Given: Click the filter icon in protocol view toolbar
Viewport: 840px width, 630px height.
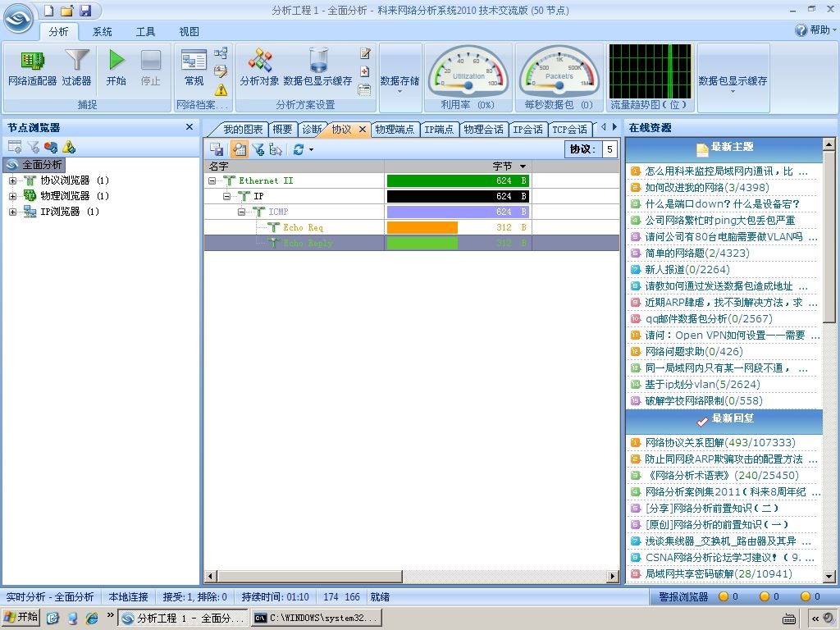Looking at the screenshot, I should tap(258, 149).
